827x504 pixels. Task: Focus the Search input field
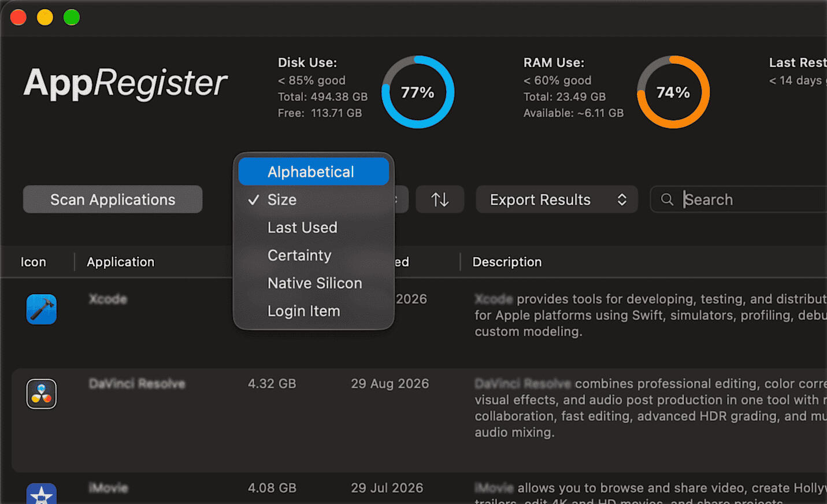(739, 199)
